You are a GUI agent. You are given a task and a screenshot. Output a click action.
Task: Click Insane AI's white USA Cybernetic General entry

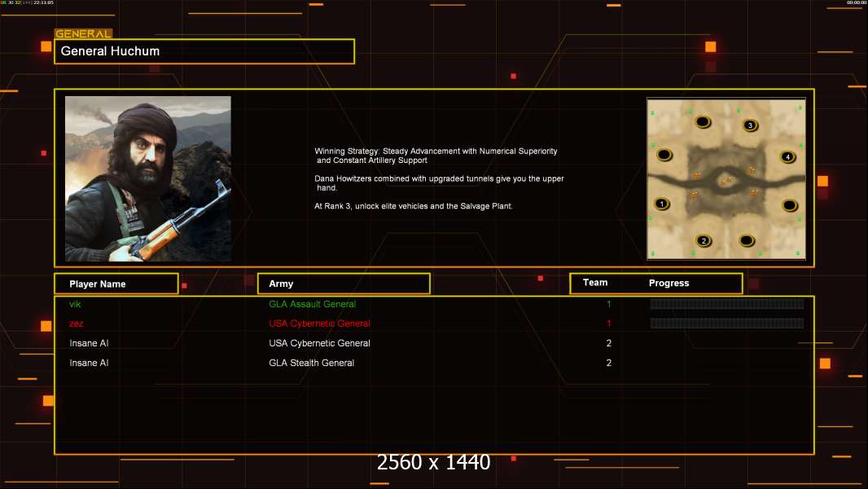(x=319, y=343)
